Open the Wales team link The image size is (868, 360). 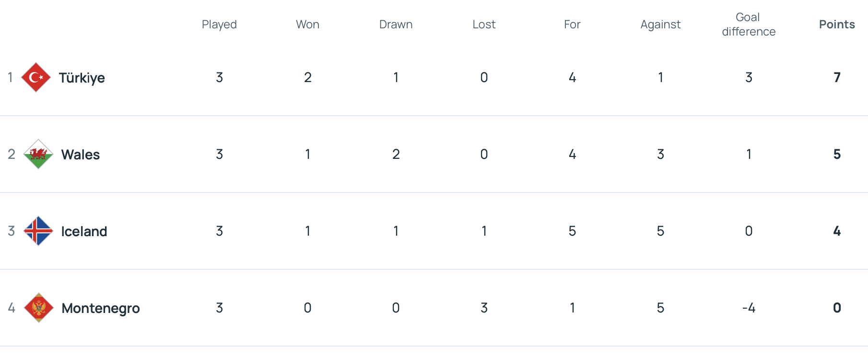(81, 155)
